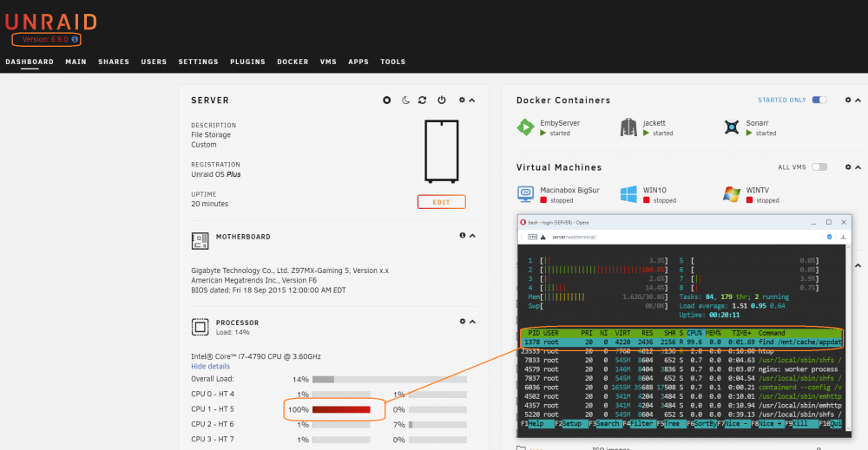Click F9 Kill in htop footer

coord(801,423)
